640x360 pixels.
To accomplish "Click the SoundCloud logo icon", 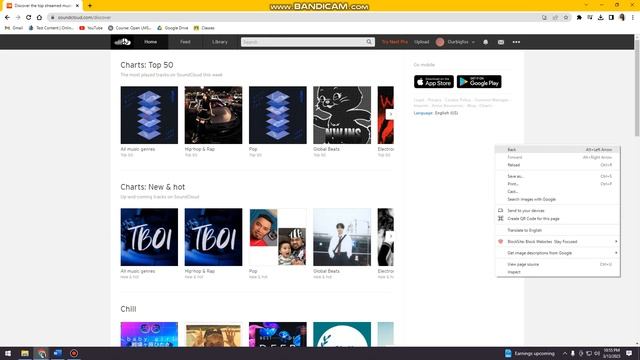I will (122, 42).
